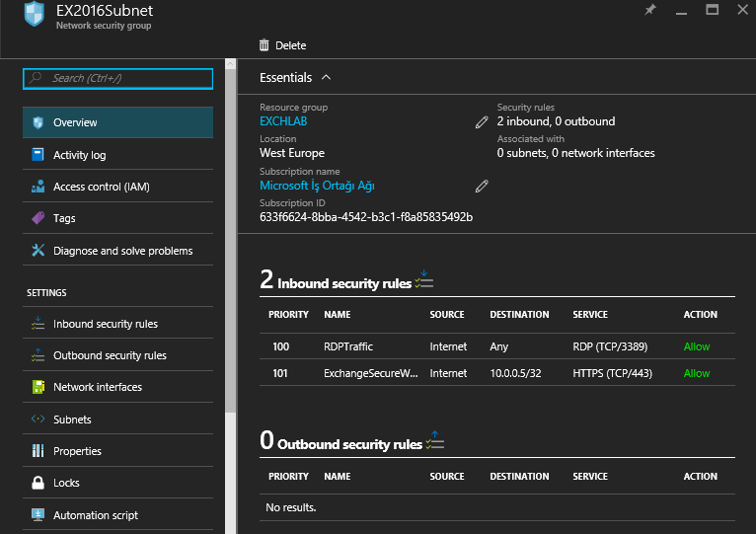Click destination 10.0.0.5/32 cell
The image size is (756, 534).
coord(515,373)
